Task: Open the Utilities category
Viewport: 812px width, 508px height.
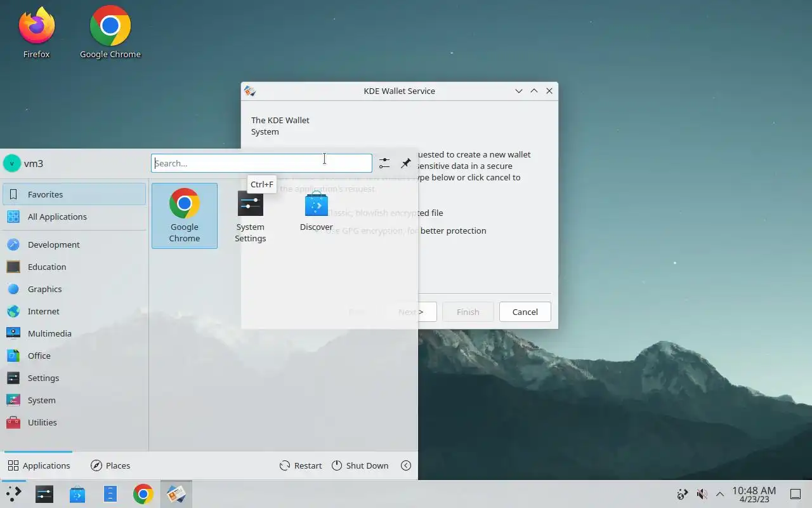Action: [74, 422]
